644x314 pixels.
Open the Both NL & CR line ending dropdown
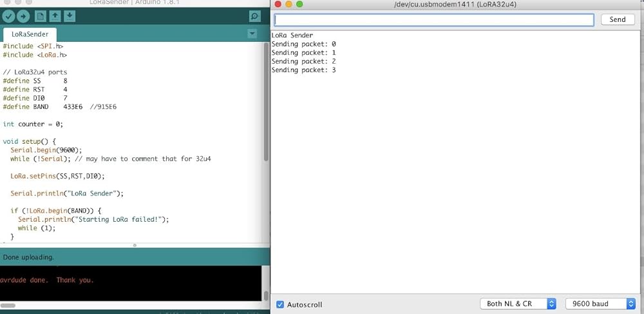(518, 304)
